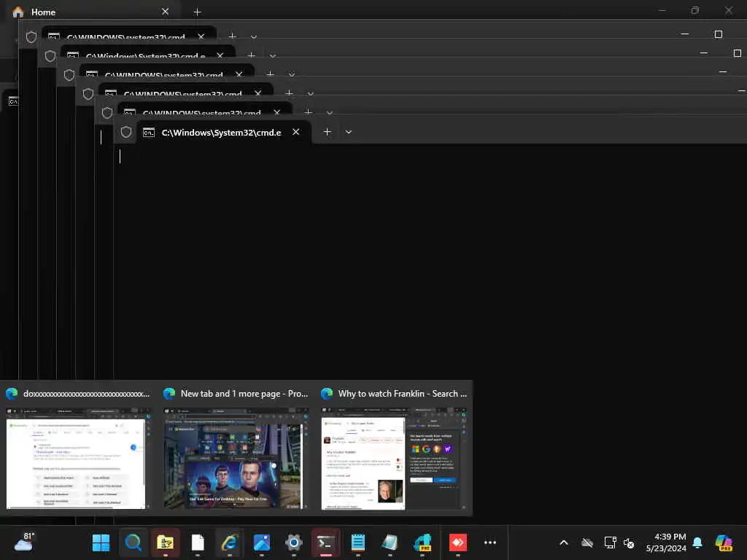Open the notification bell
This screenshot has height=560, width=747.
click(x=697, y=542)
